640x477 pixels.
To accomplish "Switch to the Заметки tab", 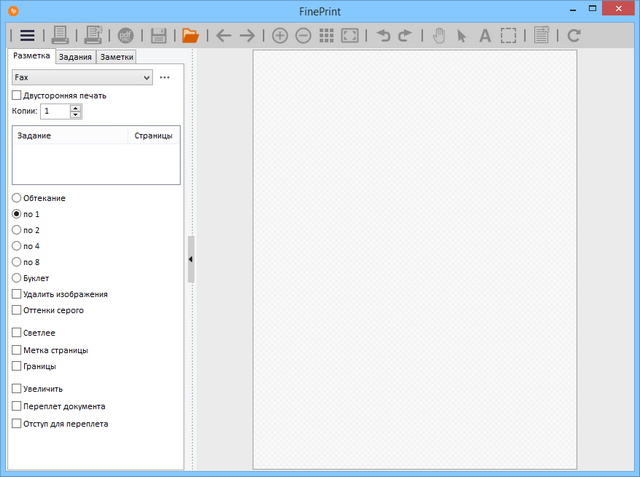I will tap(115, 57).
